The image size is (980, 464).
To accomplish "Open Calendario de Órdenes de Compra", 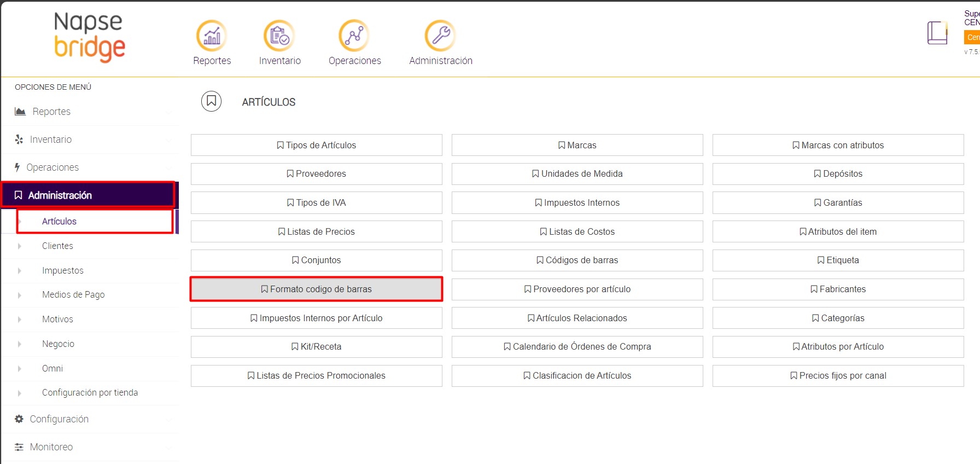I will pyautogui.click(x=577, y=346).
